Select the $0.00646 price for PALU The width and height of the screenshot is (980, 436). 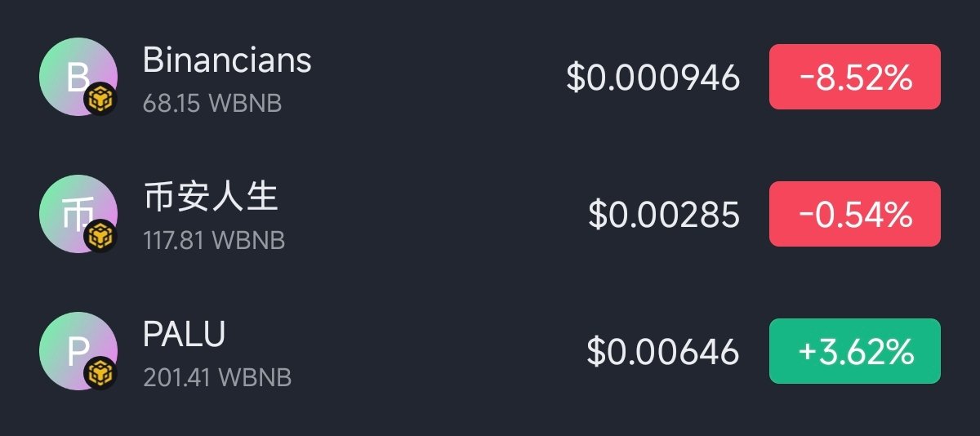663,352
